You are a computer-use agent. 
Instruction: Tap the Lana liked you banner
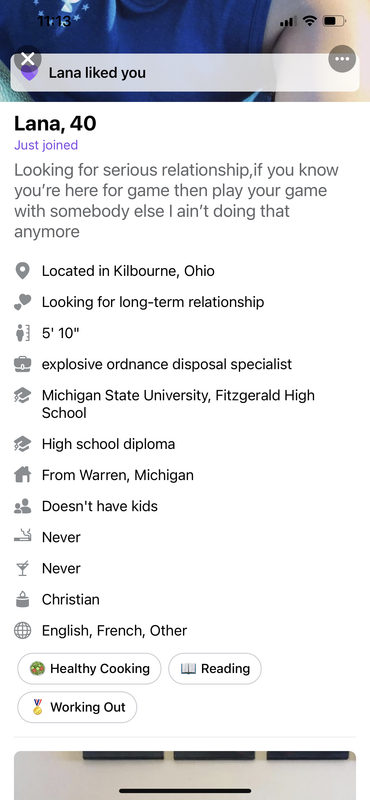185,73
